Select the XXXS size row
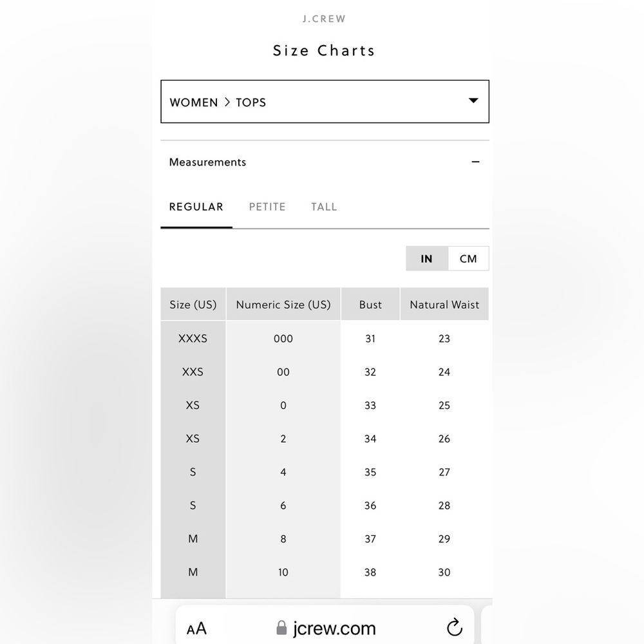 325,339
